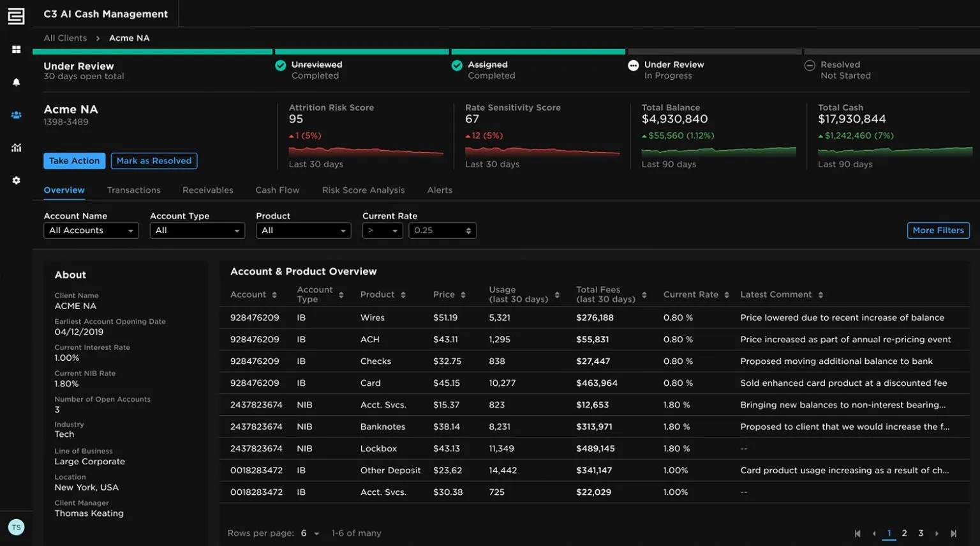Go to the next page of results

coord(937,534)
